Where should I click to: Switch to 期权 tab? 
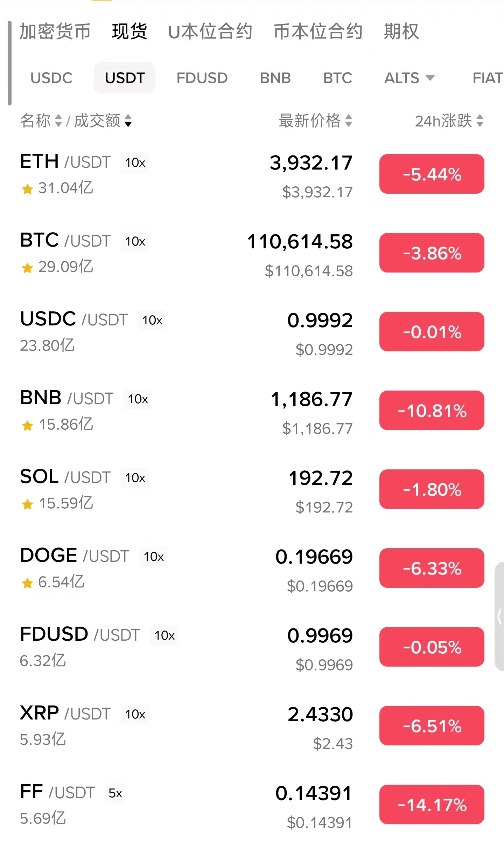(x=401, y=32)
